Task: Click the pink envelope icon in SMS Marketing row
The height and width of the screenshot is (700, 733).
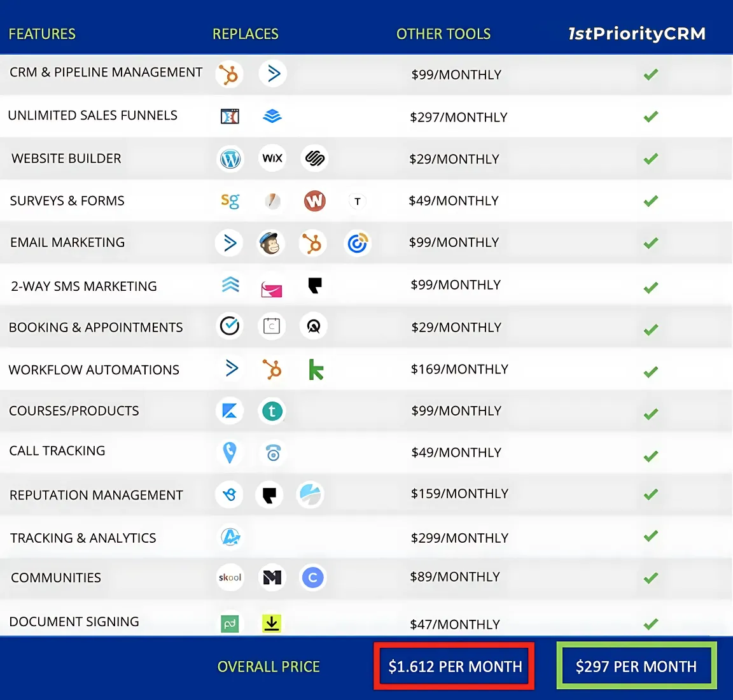Action: 272,290
